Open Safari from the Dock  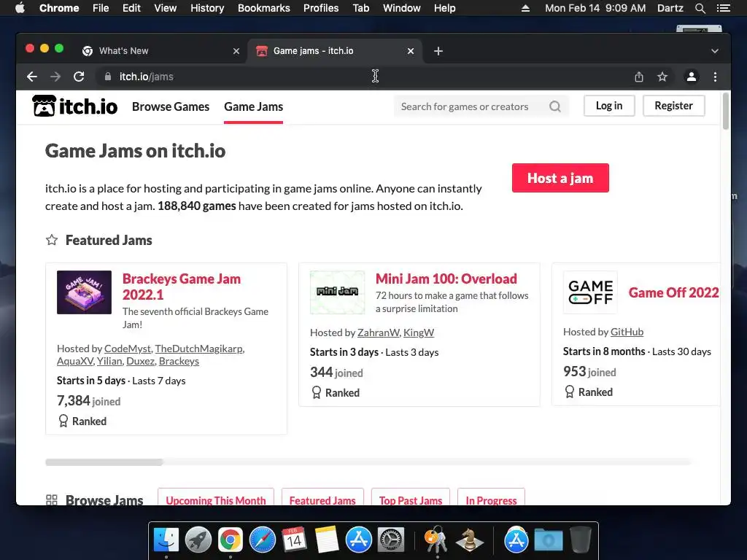(263, 540)
